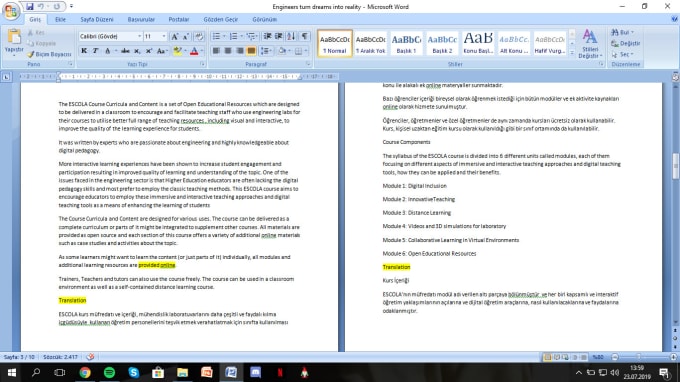This screenshot has height=382, width=680.
Task: Open Spotify from the taskbar
Action: (x=109, y=372)
